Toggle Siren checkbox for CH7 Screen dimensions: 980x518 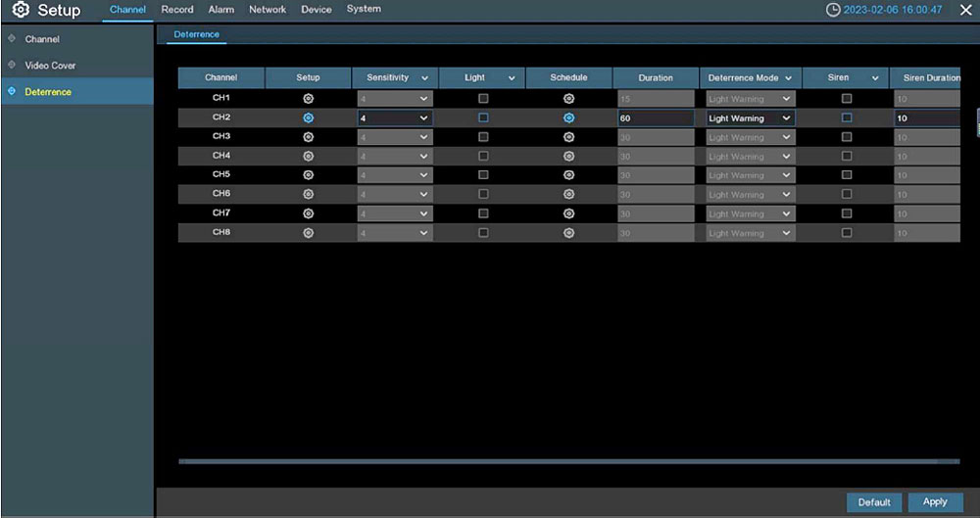point(847,213)
